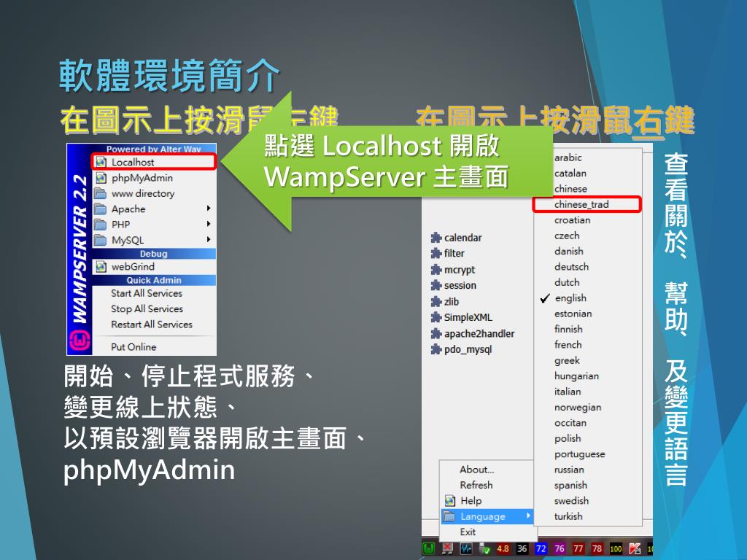Viewport: 747px width, 560px height.
Task: Select russian language
Action: tap(569, 470)
